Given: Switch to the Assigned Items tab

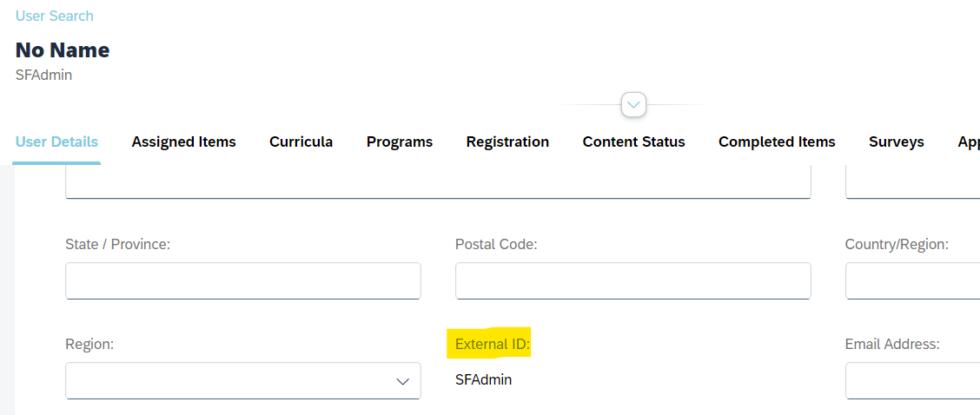Looking at the screenshot, I should 184,142.
